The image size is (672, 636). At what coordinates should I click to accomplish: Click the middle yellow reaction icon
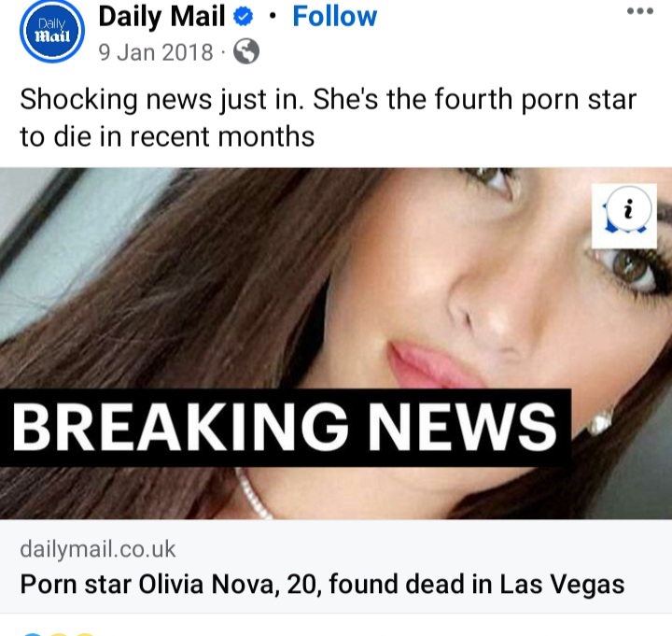point(60,634)
